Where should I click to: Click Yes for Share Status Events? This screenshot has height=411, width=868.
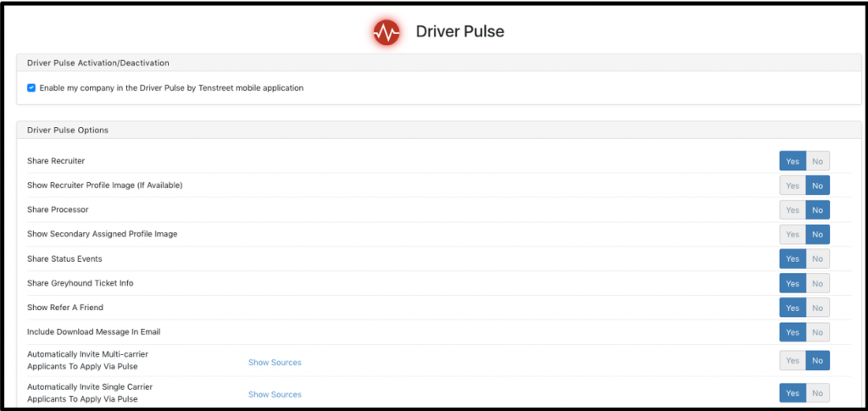point(793,258)
